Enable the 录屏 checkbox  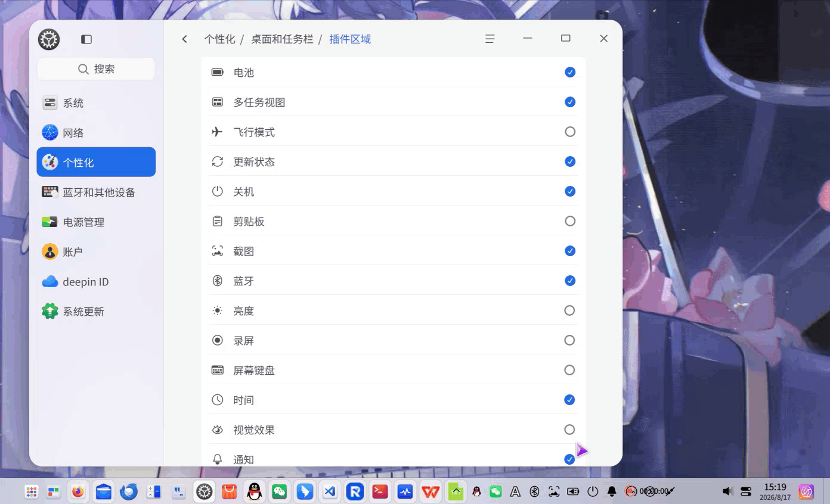click(569, 340)
